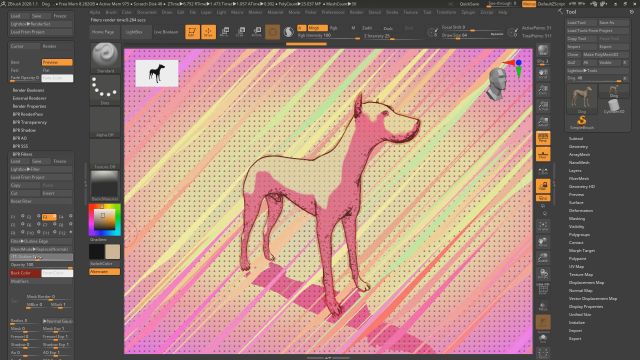This screenshot has height=360, width=640.
Task: Click the PolyF line fill icon
Action: click(543, 289)
